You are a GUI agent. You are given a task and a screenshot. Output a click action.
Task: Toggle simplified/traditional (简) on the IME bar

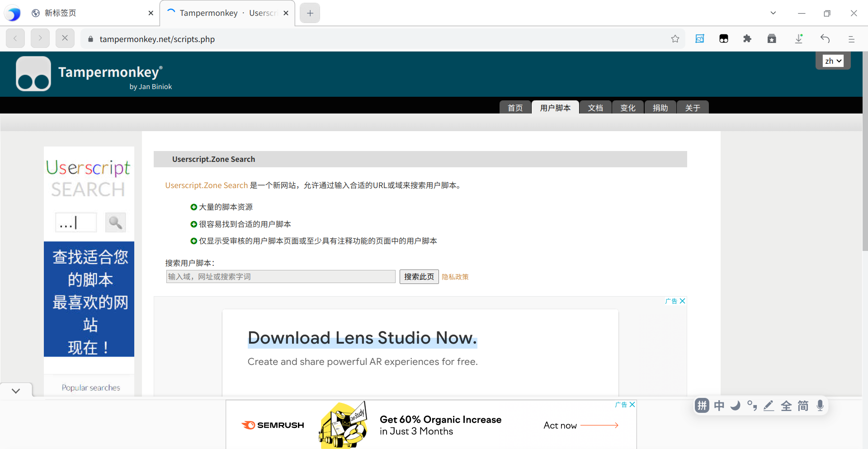coord(803,406)
